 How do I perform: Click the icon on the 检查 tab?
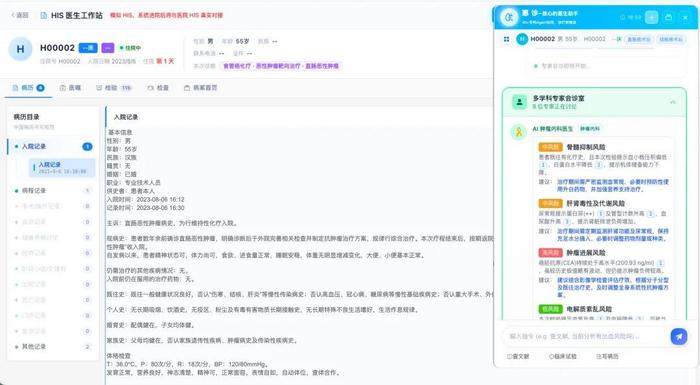point(150,88)
